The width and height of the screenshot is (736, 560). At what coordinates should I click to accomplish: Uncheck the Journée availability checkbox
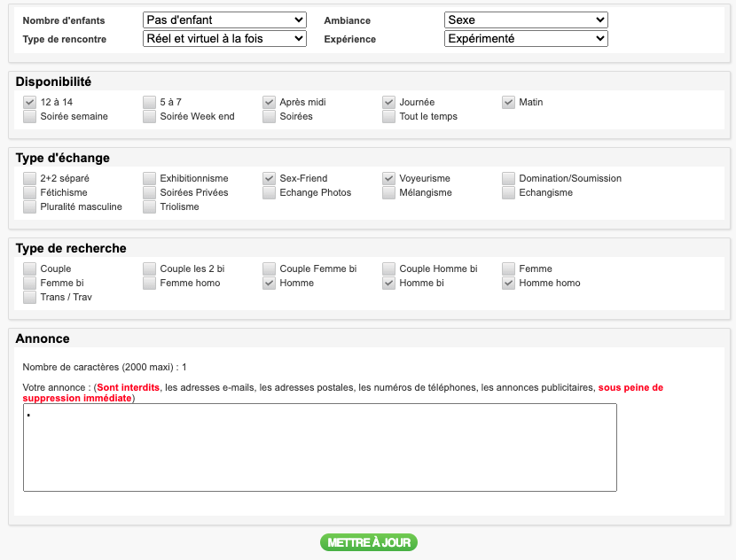(389, 103)
